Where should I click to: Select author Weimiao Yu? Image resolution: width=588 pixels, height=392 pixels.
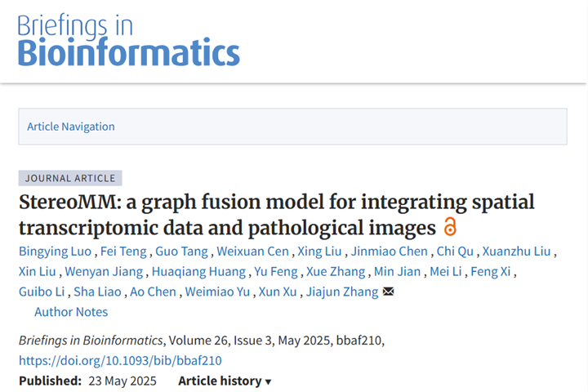(217, 292)
